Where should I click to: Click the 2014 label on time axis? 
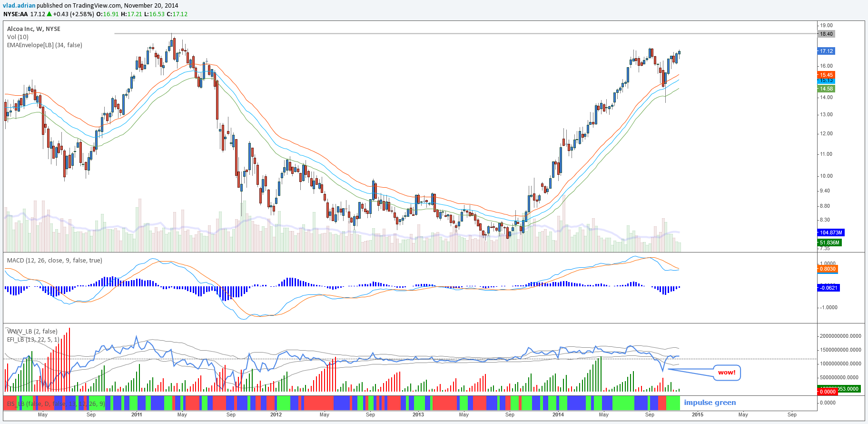tap(558, 414)
